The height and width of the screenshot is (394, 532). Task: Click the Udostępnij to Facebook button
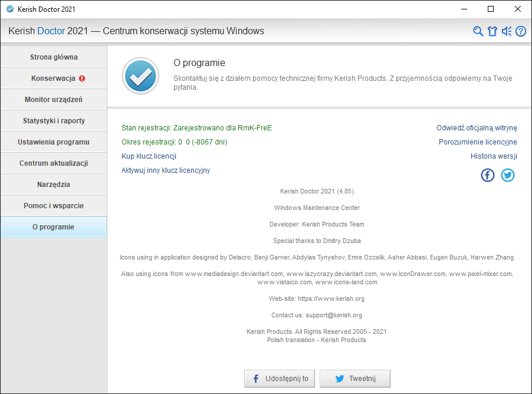tap(280, 379)
